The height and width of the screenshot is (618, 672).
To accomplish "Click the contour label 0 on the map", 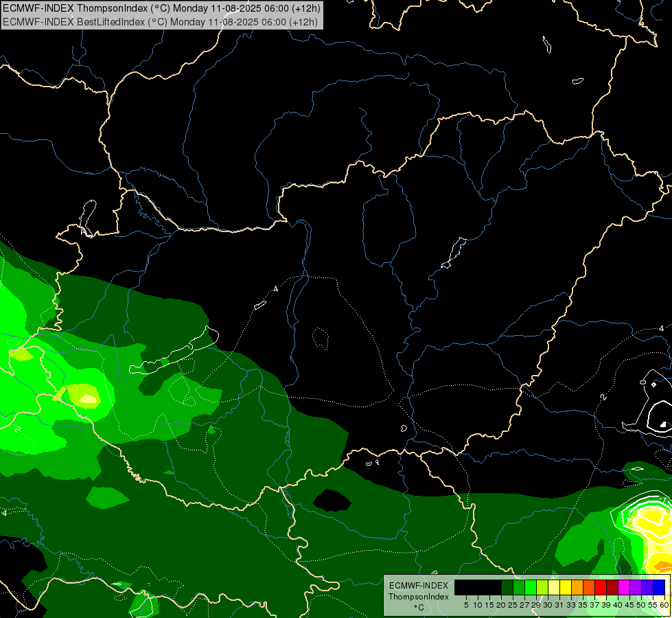I will pyautogui.click(x=642, y=381).
